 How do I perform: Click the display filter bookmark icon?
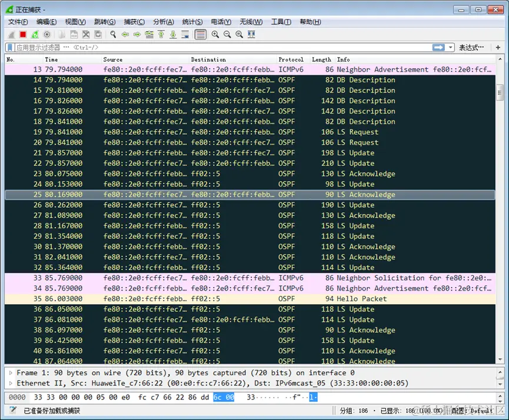click(x=10, y=48)
